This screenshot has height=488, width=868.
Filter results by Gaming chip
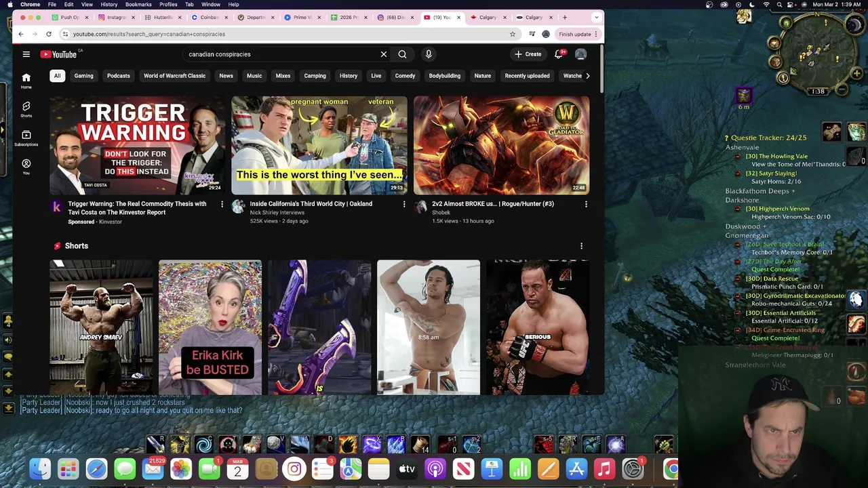click(84, 76)
